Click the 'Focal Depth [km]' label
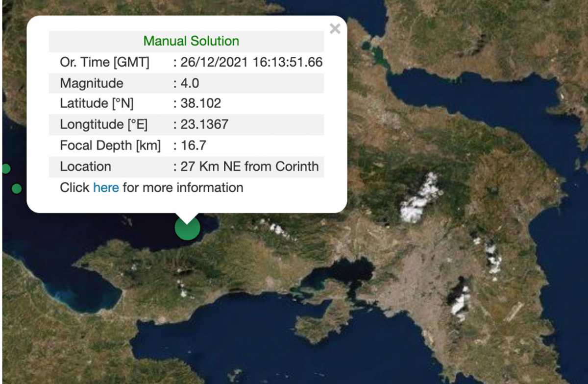This screenshot has height=384, width=588. (110, 145)
